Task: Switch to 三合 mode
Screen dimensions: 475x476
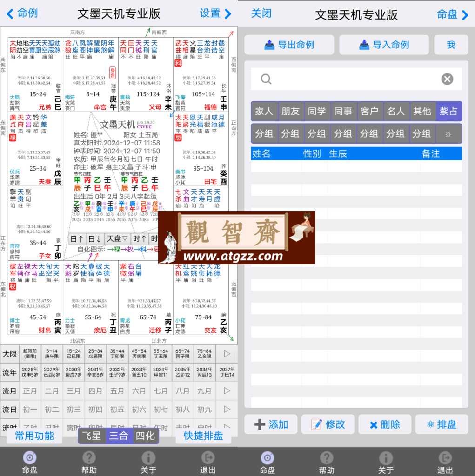Action: click(119, 436)
